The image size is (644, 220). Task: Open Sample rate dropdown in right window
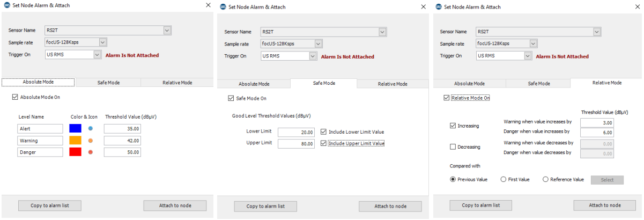coord(533,43)
